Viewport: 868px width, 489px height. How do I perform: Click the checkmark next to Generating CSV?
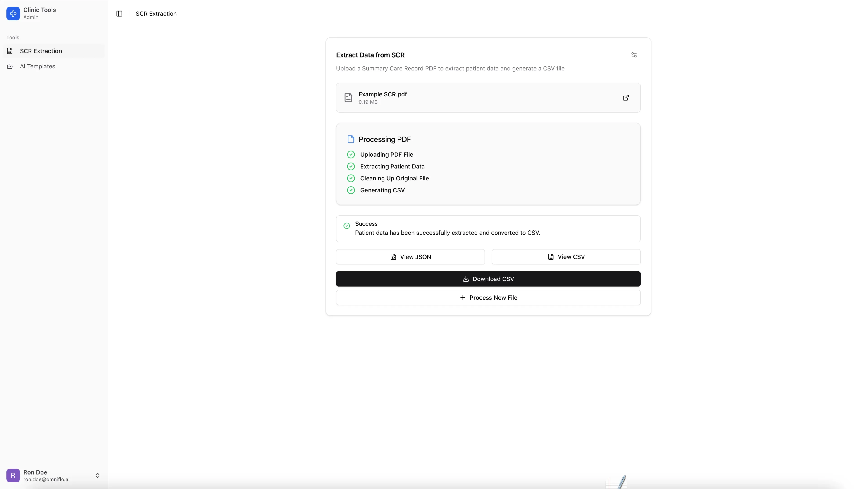351,190
